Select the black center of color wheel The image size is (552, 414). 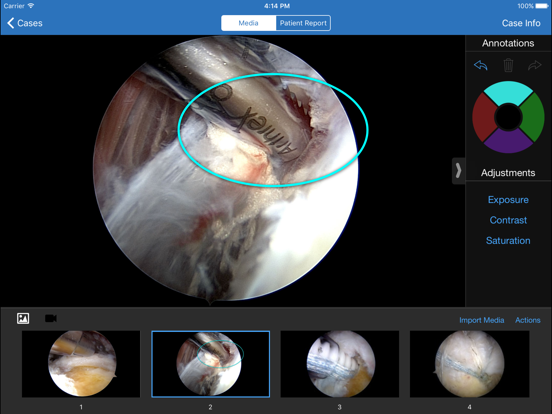[x=508, y=117]
